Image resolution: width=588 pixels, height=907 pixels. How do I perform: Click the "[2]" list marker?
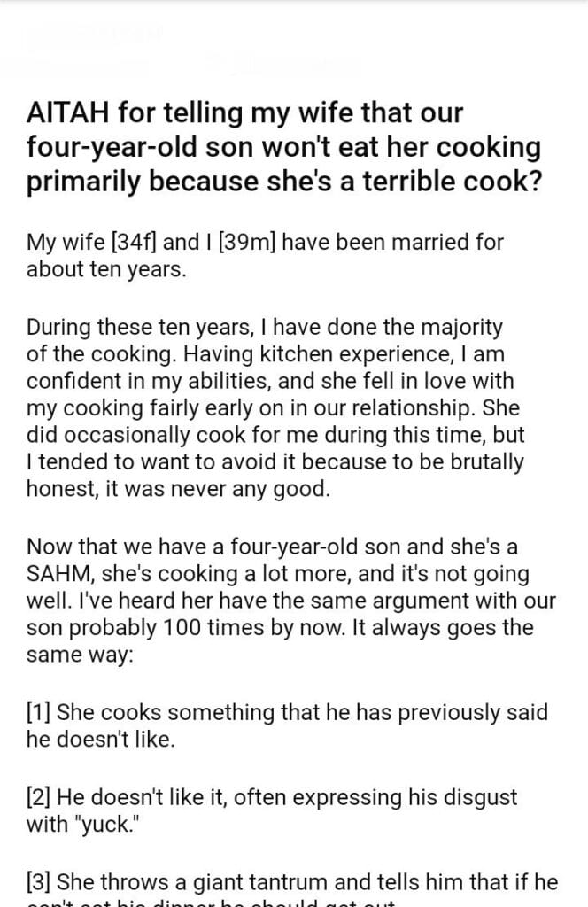(40, 798)
